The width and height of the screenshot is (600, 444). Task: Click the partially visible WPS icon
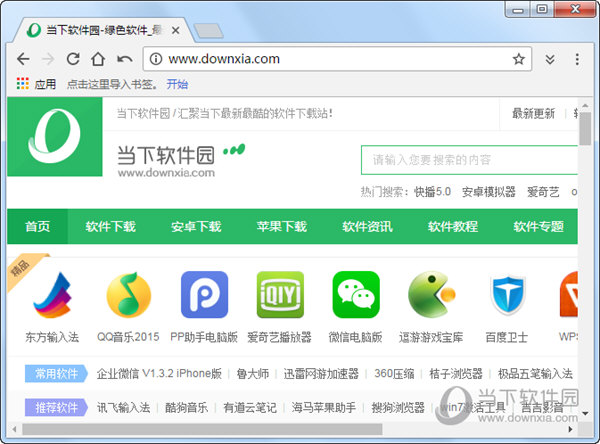click(x=568, y=295)
